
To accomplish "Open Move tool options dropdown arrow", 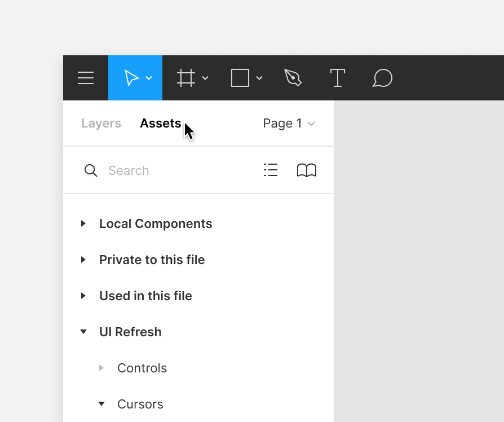I will click(149, 78).
